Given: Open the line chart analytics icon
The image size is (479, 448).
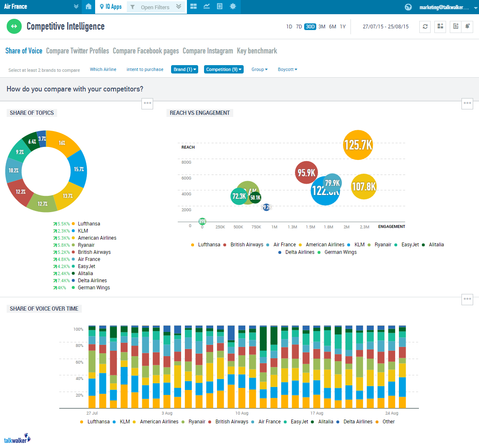Looking at the screenshot, I should click(x=206, y=7).
